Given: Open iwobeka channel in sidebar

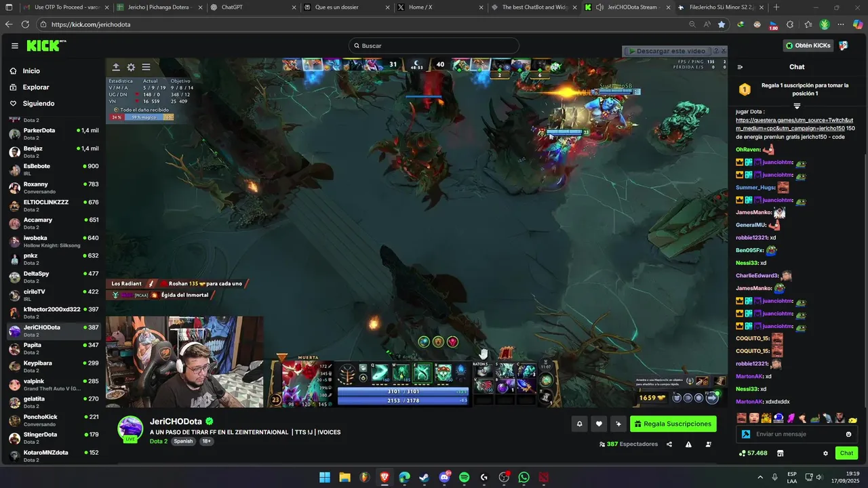Looking at the screenshot, I should [54, 241].
